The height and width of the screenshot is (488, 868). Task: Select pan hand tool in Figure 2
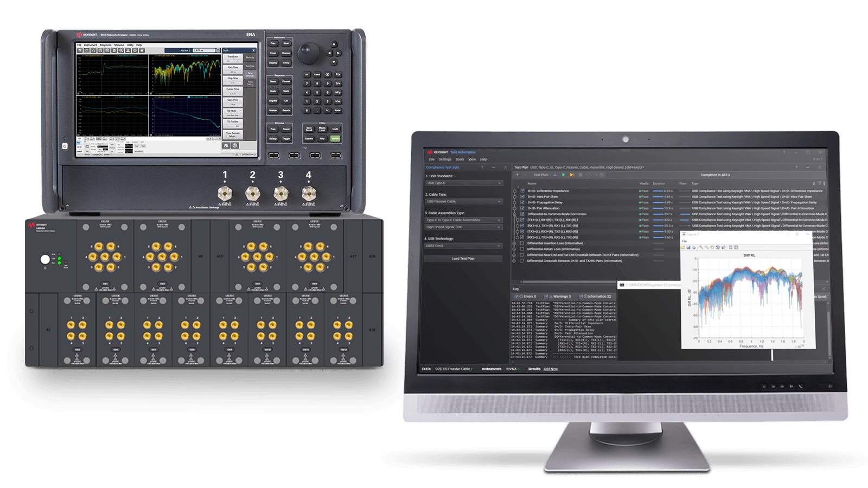point(712,247)
